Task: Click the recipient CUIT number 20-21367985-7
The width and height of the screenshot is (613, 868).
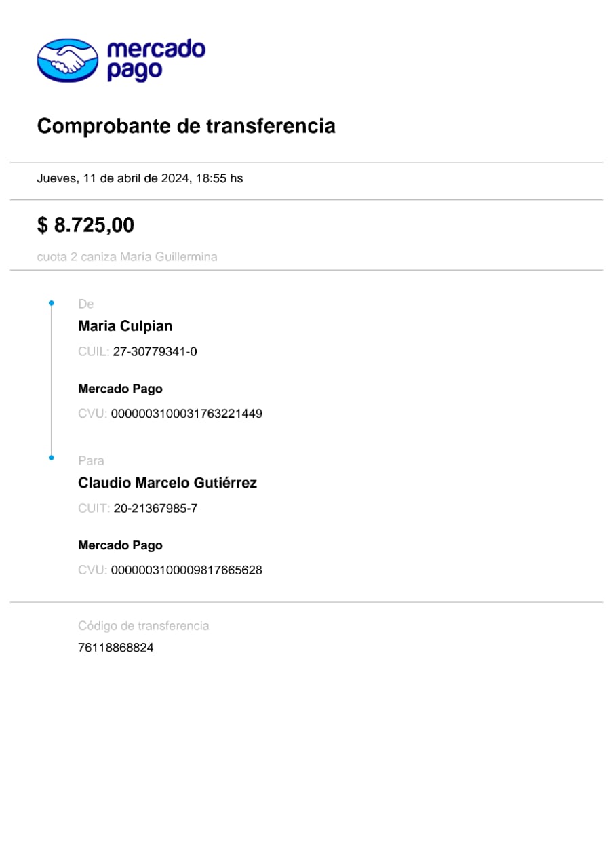Action: (x=155, y=509)
